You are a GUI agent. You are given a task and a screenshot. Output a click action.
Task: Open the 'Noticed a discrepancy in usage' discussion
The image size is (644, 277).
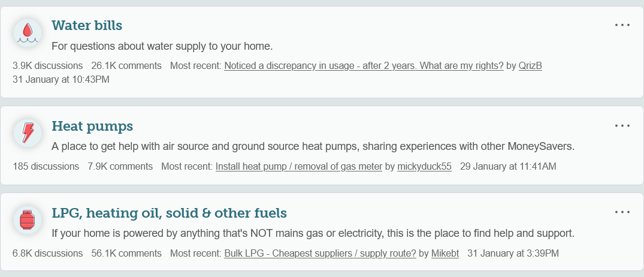(x=364, y=66)
